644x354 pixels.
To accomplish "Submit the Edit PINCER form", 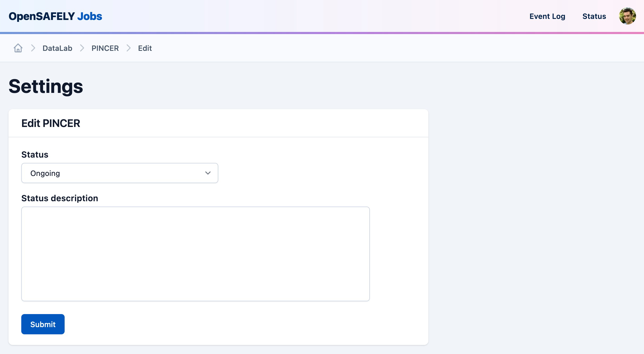I will click(x=43, y=324).
